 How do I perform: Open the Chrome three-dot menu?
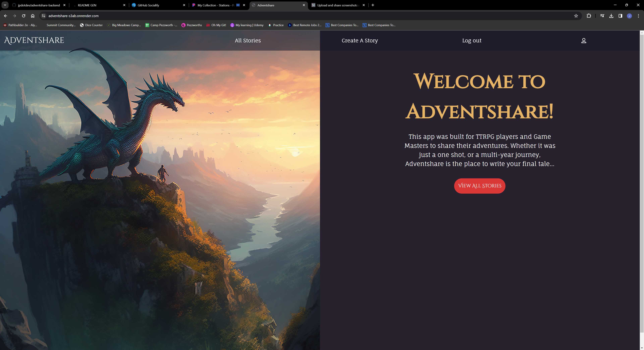tap(638, 16)
